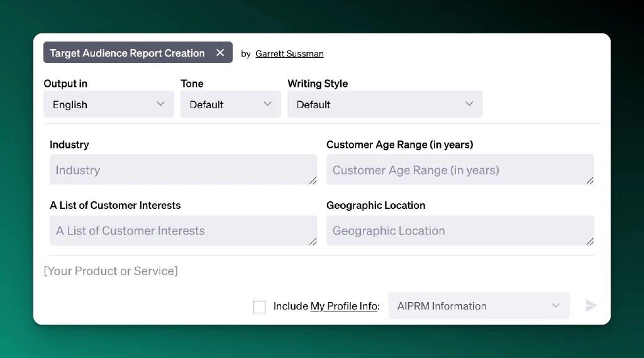The width and height of the screenshot is (644, 358).
Task: Click the Tone label text
Action: [x=192, y=84]
